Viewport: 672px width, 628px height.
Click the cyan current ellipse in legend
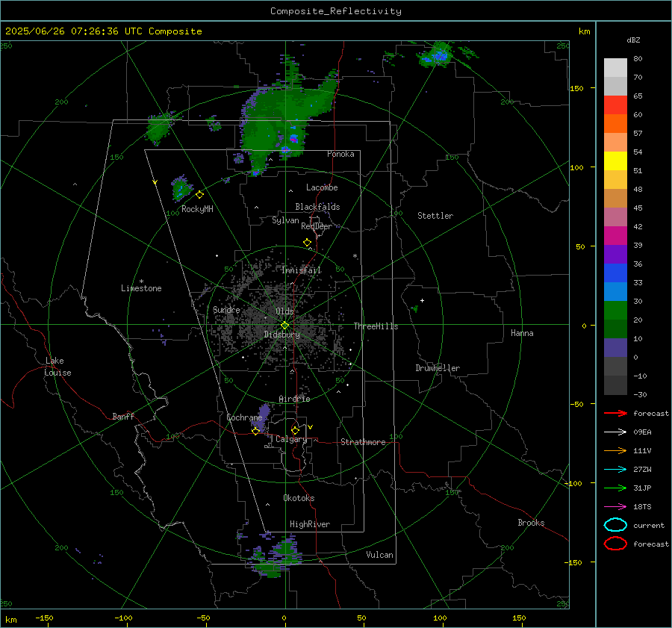click(x=615, y=525)
